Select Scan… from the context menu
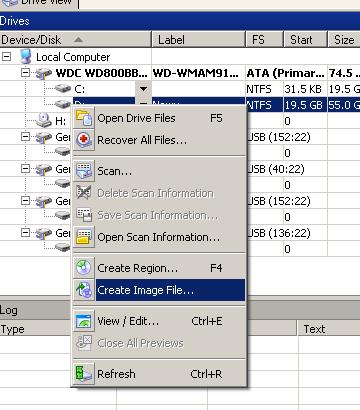The width and height of the screenshot is (360, 410). [159, 171]
